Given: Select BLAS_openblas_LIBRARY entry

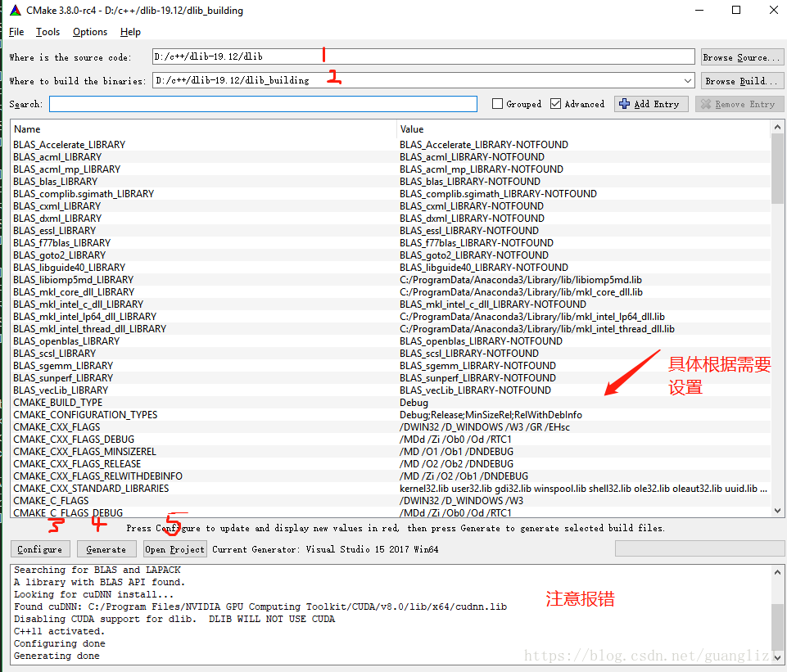Looking at the screenshot, I should [x=66, y=341].
